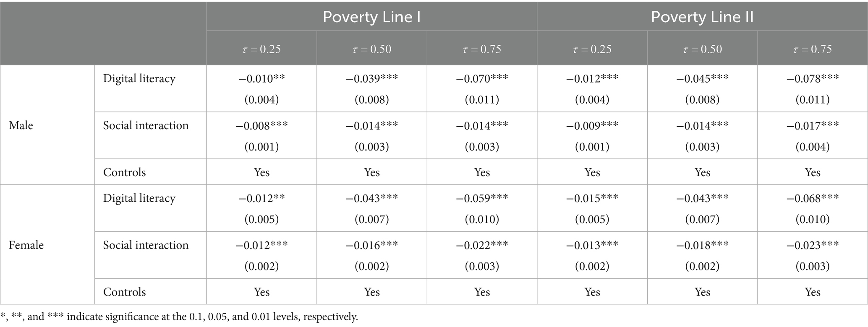
Task: Click the Social interaction label under Female
Action: click(146, 245)
